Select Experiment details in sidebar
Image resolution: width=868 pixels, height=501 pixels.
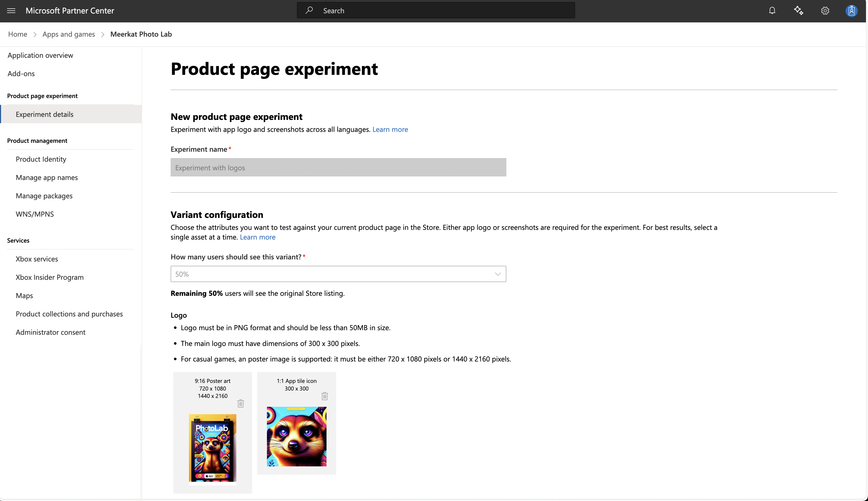[44, 114]
